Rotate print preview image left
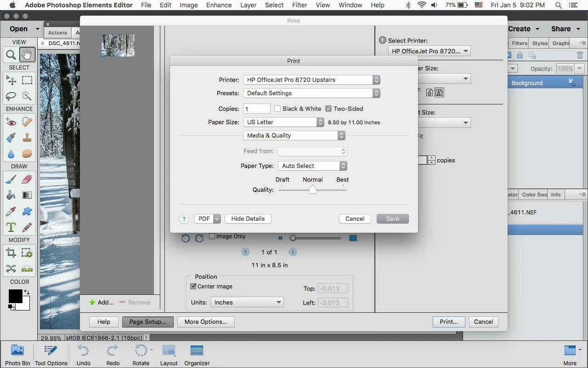The width and height of the screenshot is (588, 368). (x=186, y=238)
